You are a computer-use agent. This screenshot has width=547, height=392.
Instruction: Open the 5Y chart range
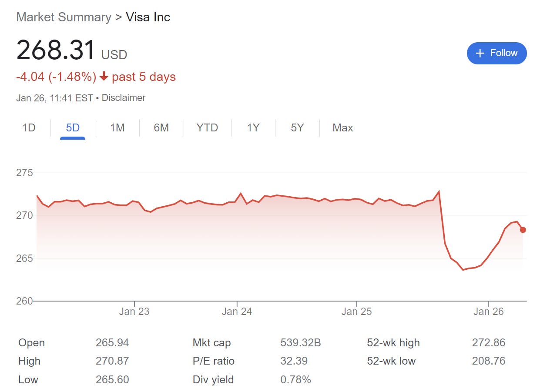[x=297, y=128]
